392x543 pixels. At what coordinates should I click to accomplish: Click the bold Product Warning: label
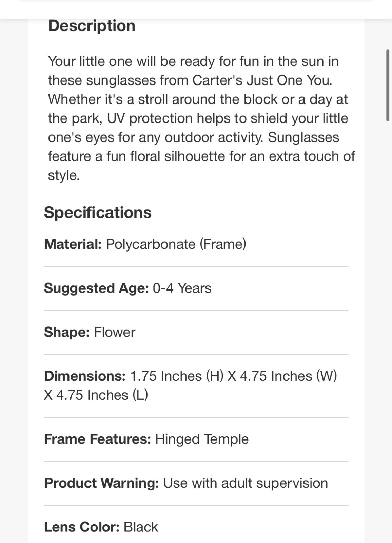pos(101,483)
